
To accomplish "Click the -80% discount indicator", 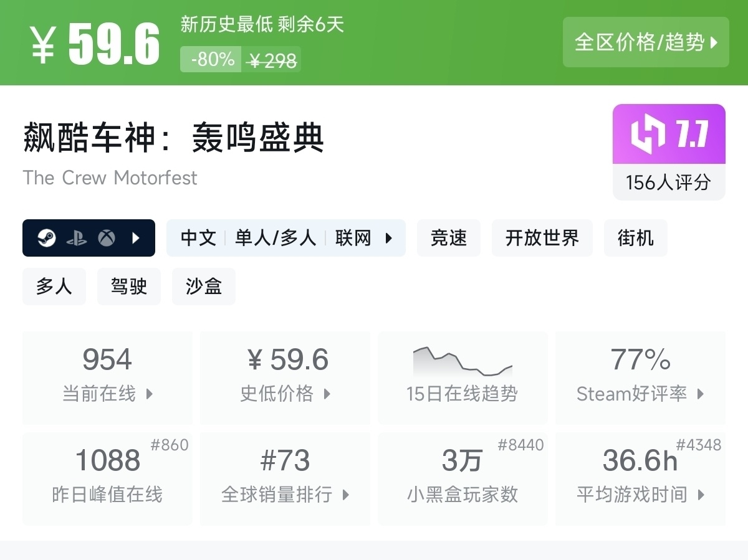I will tap(210, 60).
